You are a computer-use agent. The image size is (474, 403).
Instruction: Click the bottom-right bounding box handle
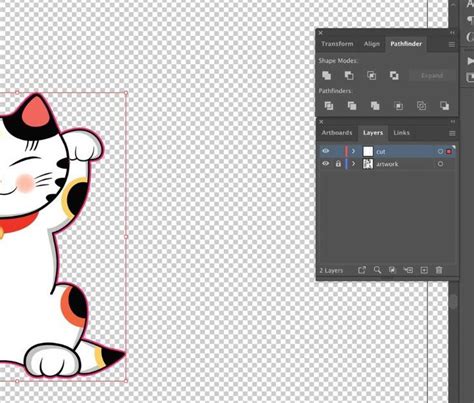(126, 380)
